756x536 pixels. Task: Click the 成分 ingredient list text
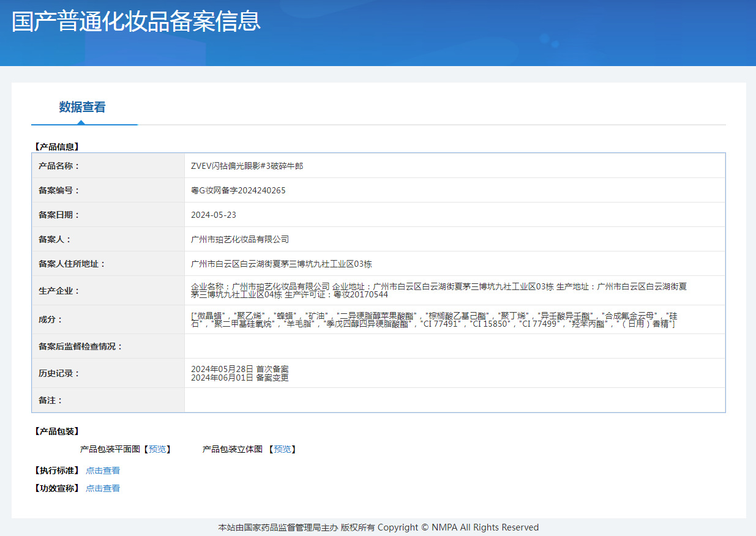tap(433, 319)
